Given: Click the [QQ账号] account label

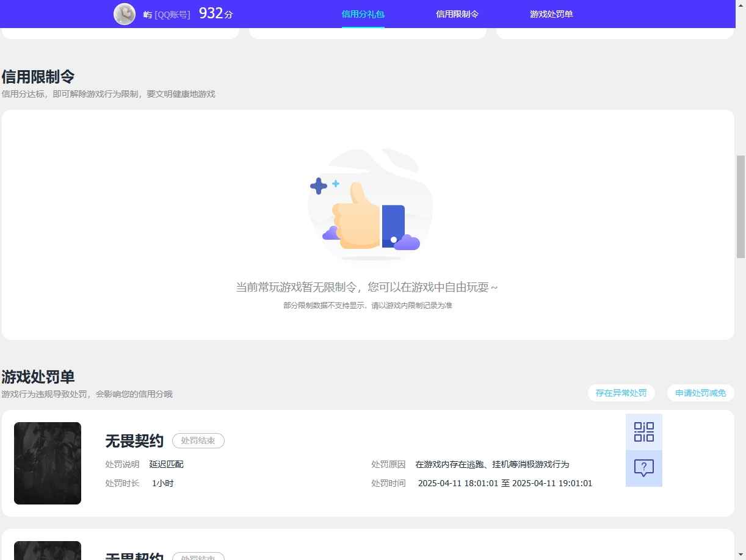Looking at the screenshot, I should (173, 14).
